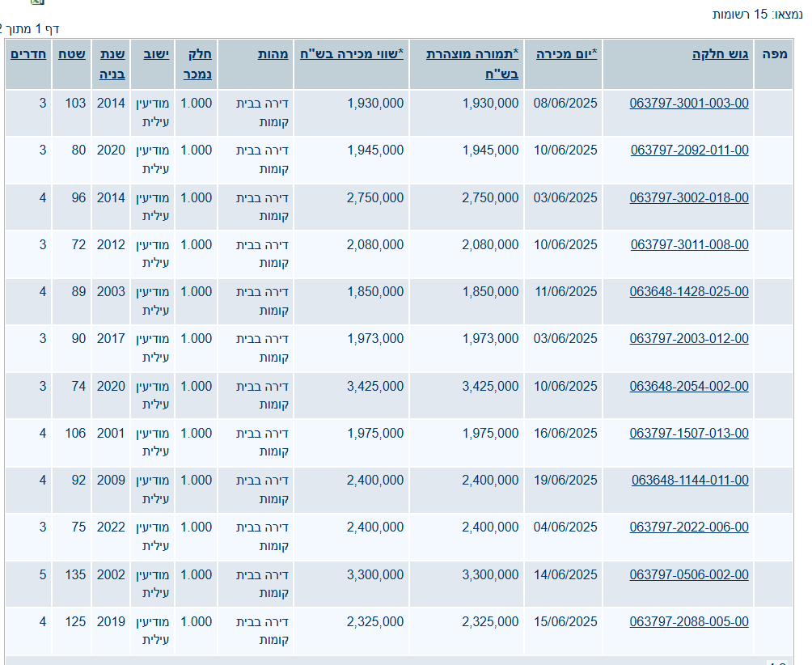Click the נמצאו: 15 רשומות results count
Viewport: 812px width, 665px height.
758,14
